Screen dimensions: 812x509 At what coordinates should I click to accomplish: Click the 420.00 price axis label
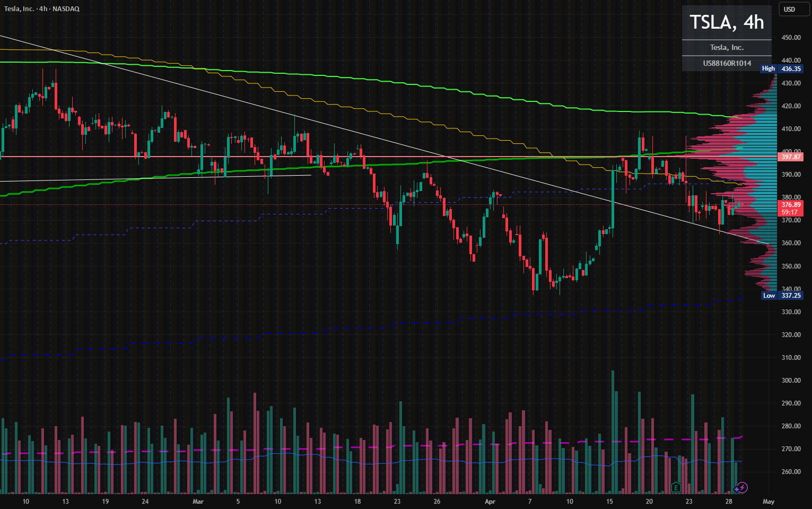tap(791, 106)
